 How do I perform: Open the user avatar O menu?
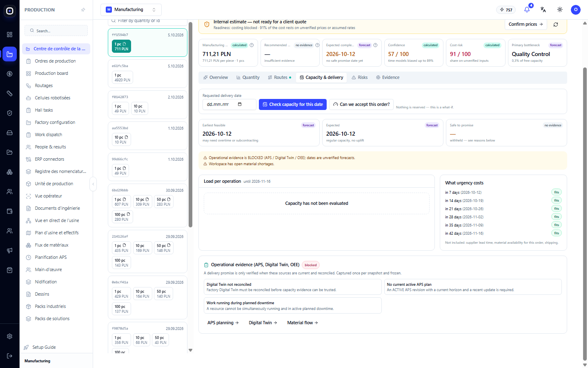576,9
